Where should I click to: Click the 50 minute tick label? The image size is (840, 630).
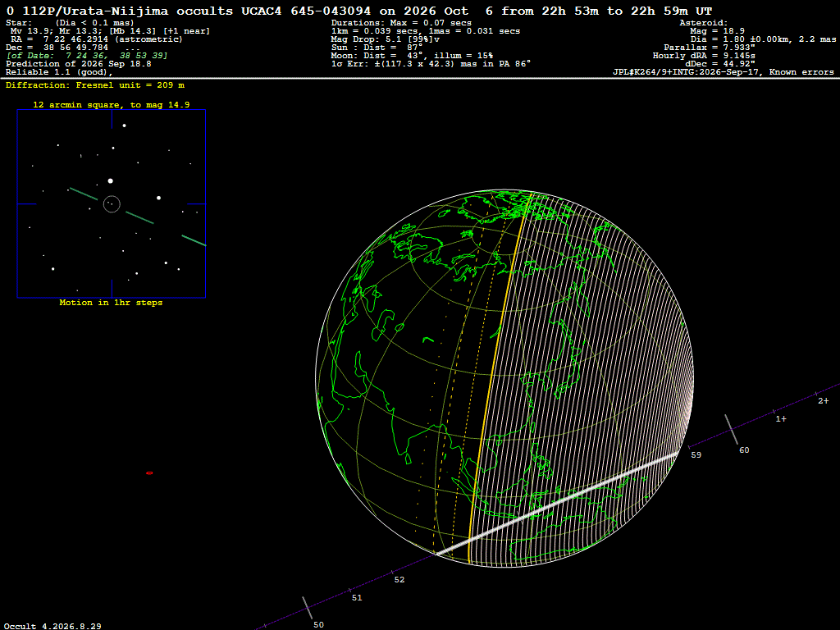(318, 624)
